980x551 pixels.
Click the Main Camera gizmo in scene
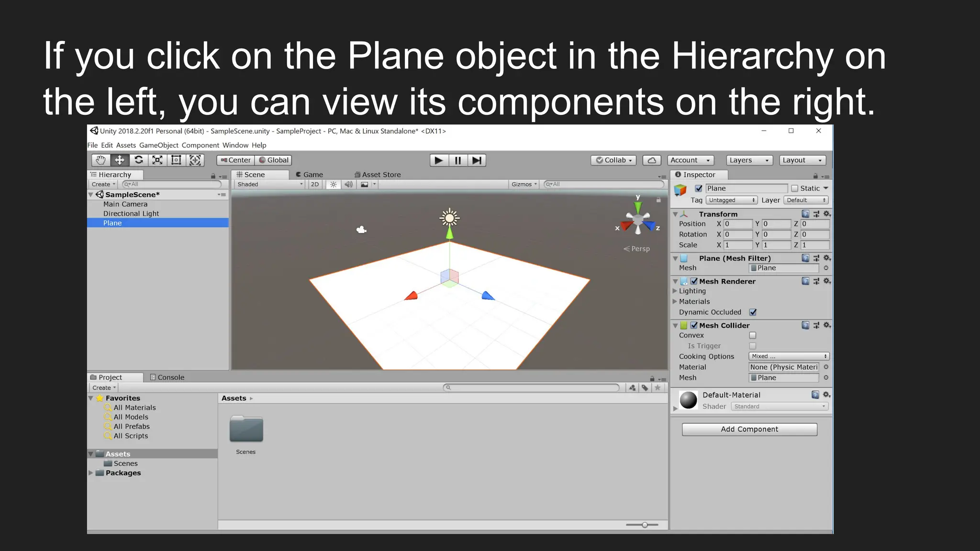click(361, 230)
